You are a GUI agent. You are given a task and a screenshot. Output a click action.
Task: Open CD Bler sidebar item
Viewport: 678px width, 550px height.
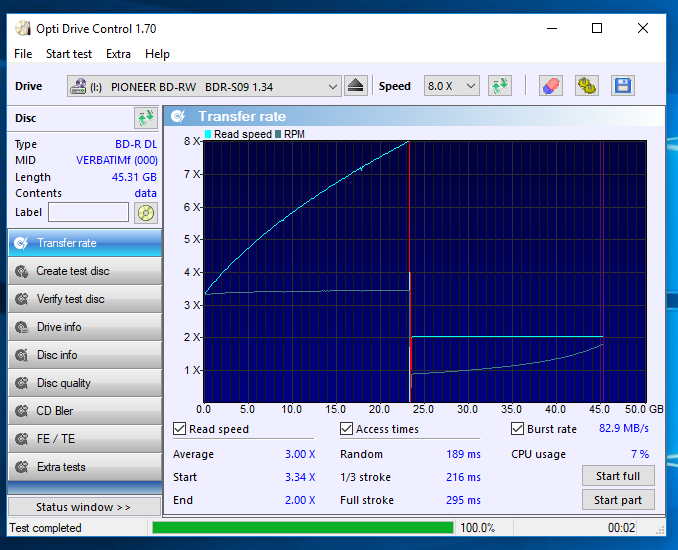coord(85,411)
